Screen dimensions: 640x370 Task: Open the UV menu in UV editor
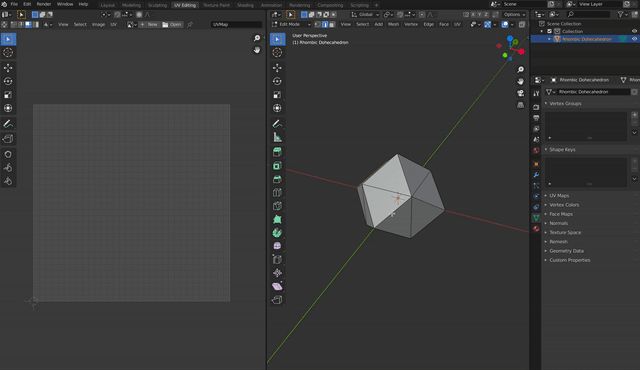click(113, 24)
